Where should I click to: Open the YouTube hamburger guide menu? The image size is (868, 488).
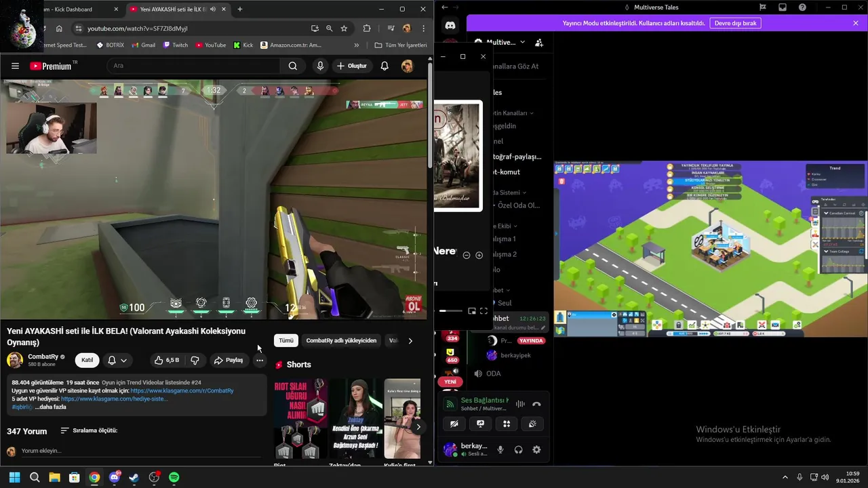click(15, 66)
